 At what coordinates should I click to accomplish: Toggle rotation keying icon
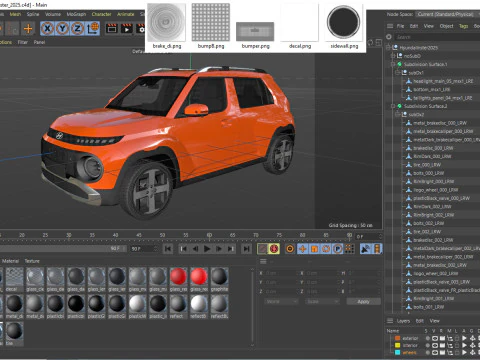[326, 249]
